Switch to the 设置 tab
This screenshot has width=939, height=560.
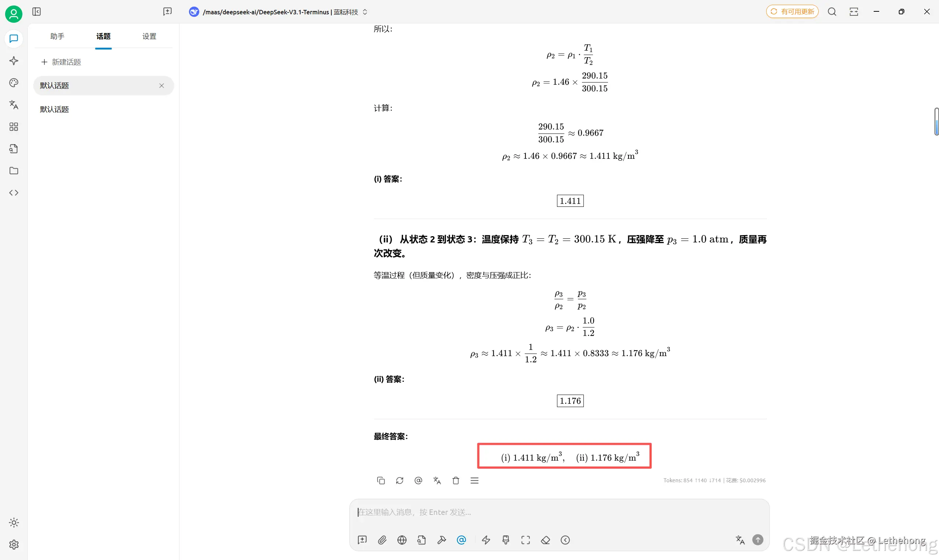pyautogui.click(x=149, y=36)
